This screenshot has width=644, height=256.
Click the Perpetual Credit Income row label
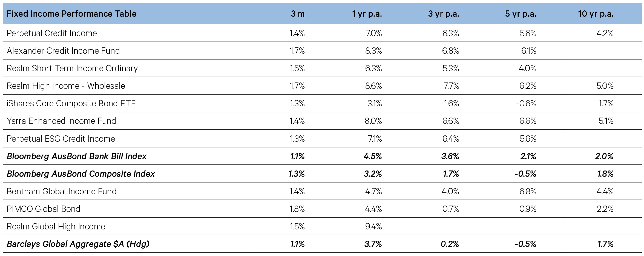(x=52, y=33)
